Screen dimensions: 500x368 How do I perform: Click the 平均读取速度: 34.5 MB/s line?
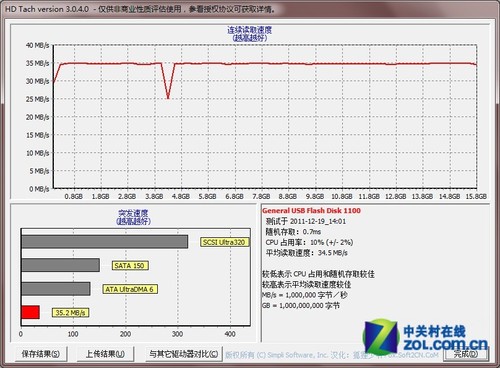(307, 253)
